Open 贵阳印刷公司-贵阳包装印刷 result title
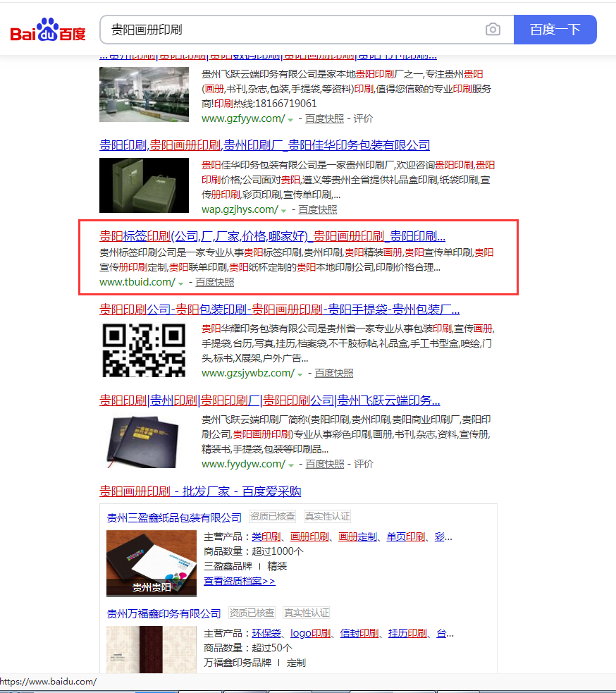Screen dimensions: 616x693 point(279,309)
